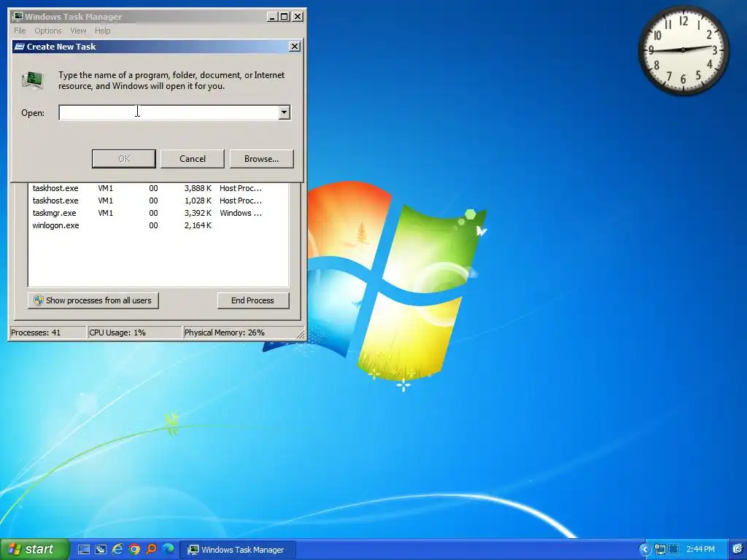
Task: Open the Options menu in Task Manager
Action: 47,31
